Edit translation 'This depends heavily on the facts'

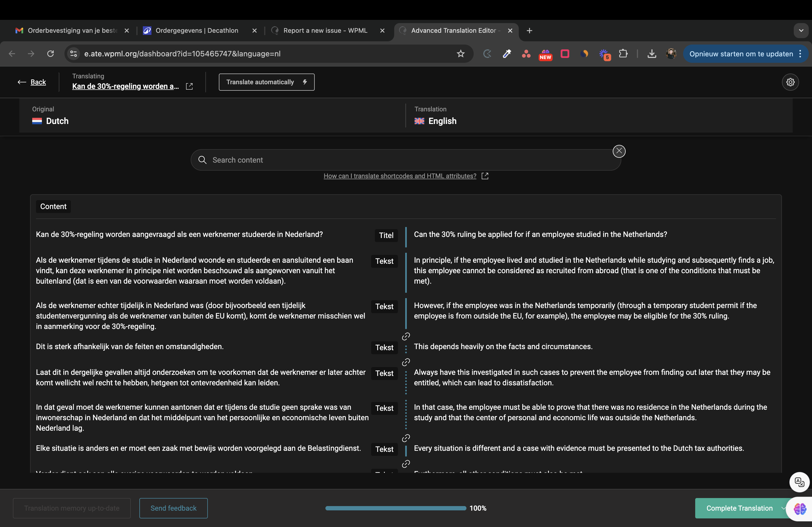pyautogui.click(x=503, y=346)
